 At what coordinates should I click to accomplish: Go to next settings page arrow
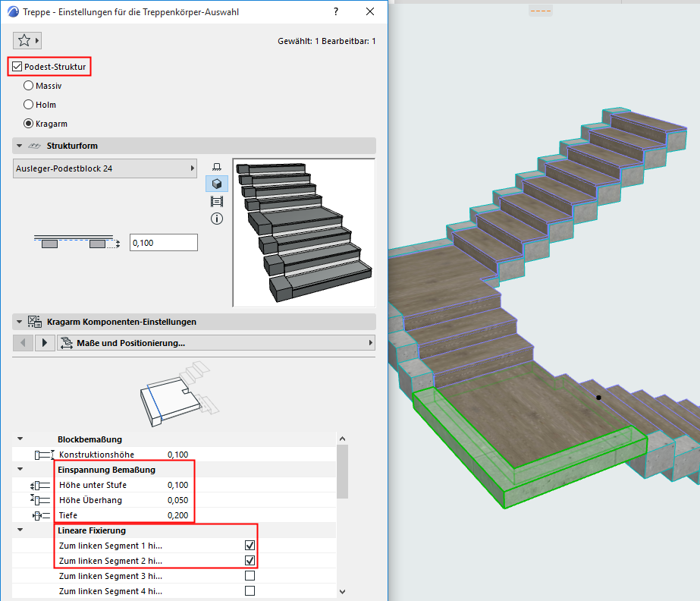click(x=45, y=343)
